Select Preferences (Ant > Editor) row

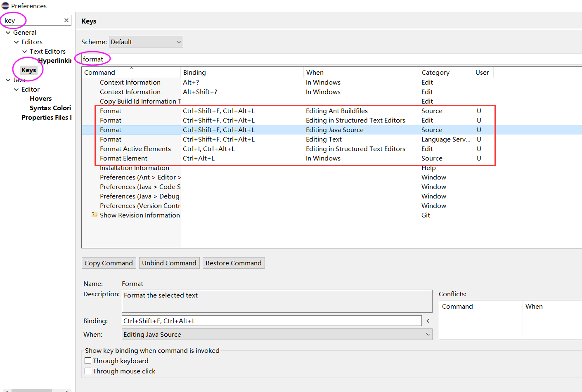tap(332, 177)
